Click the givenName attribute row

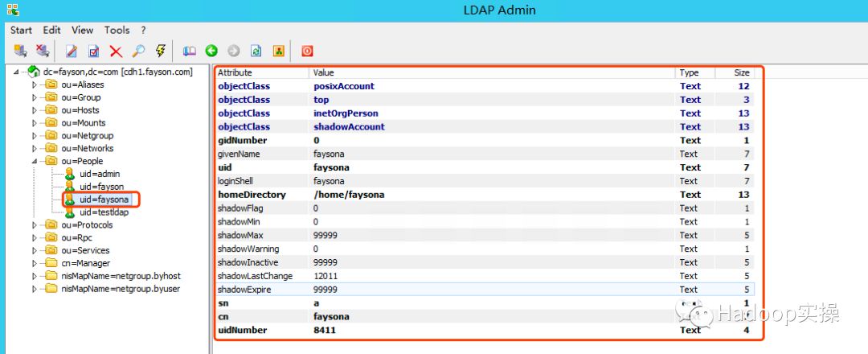pyautogui.click(x=485, y=154)
